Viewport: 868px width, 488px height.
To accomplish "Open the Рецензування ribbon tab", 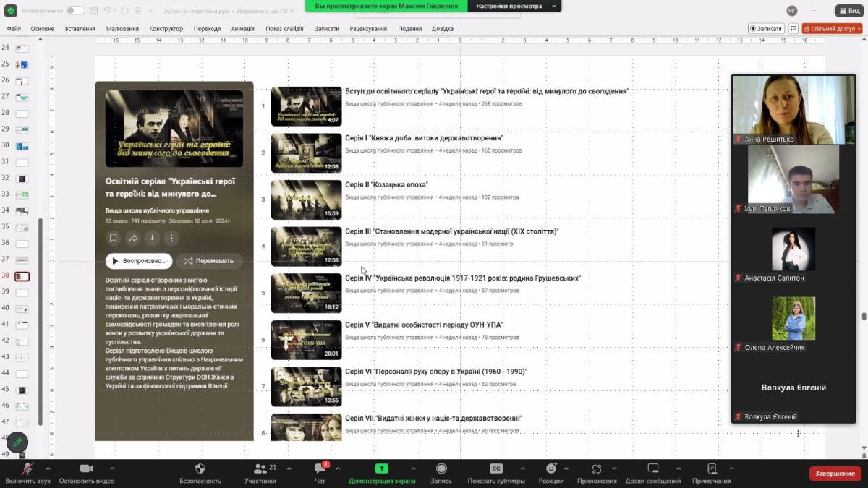I will [x=368, y=29].
